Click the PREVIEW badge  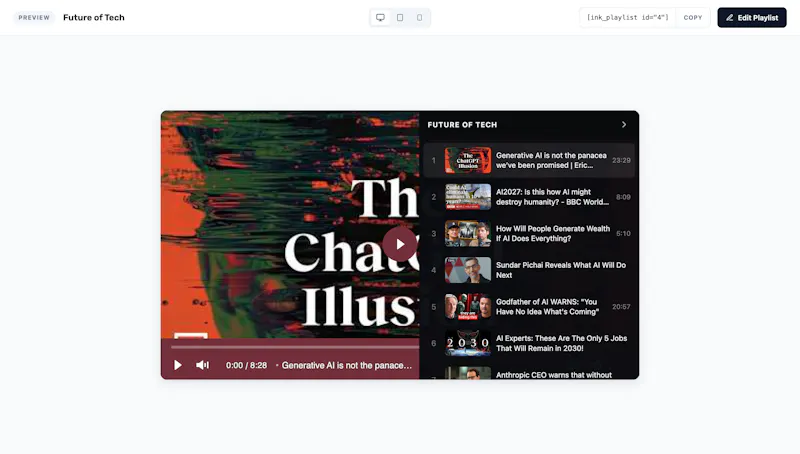point(34,17)
